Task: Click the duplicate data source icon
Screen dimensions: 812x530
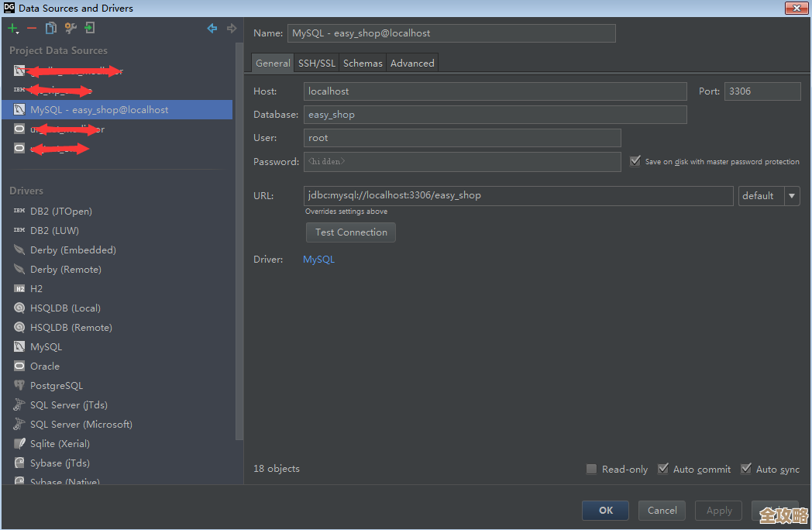Action: (x=51, y=29)
